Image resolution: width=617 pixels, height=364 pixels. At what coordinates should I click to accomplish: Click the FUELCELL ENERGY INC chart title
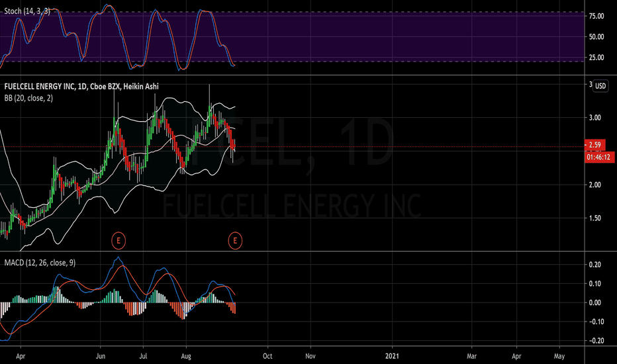click(x=81, y=86)
